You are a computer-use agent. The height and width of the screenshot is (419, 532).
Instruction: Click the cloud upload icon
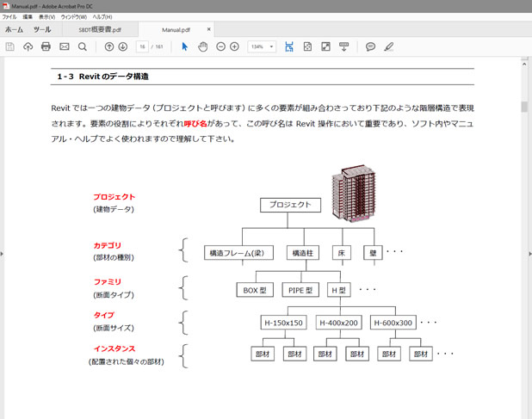pyautogui.click(x=28, y=46)
